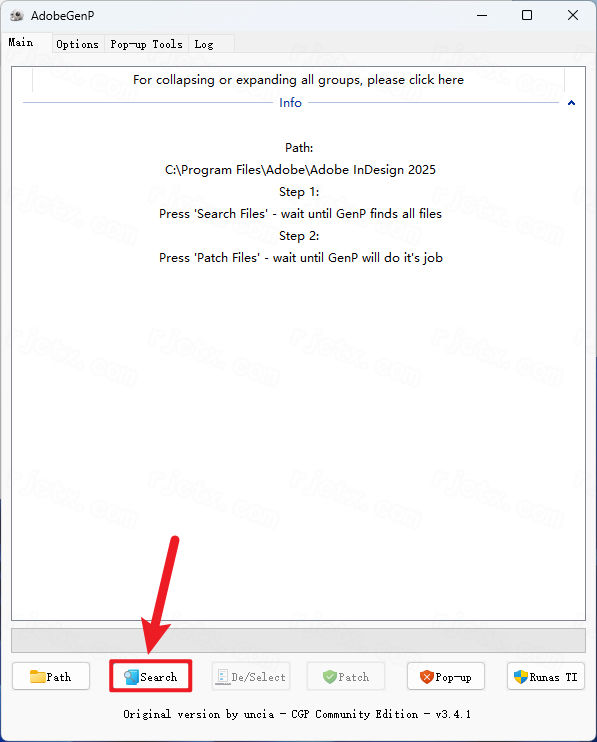This screenshot has height=742, width=597.
Task: Open the Path folder button
Action: 51,676
